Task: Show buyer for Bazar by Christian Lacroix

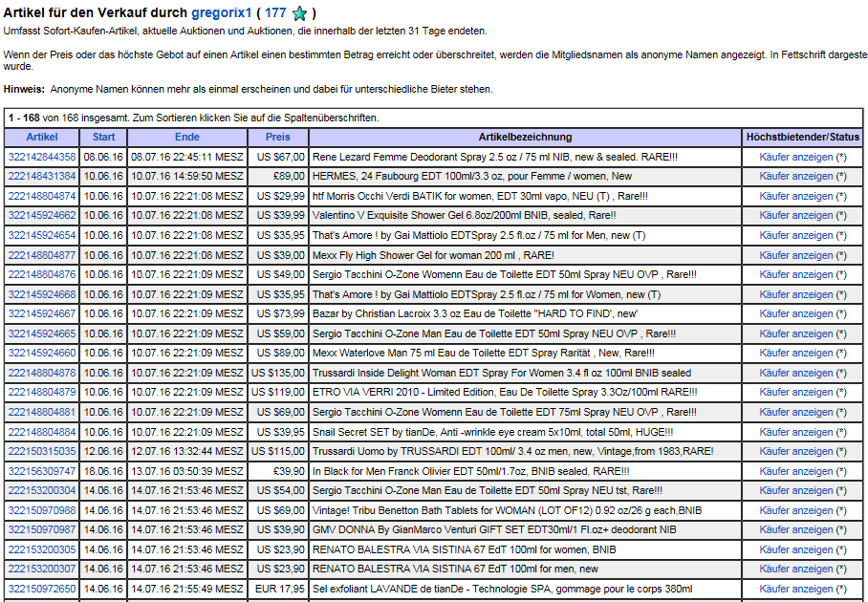Action: point(796,314)
